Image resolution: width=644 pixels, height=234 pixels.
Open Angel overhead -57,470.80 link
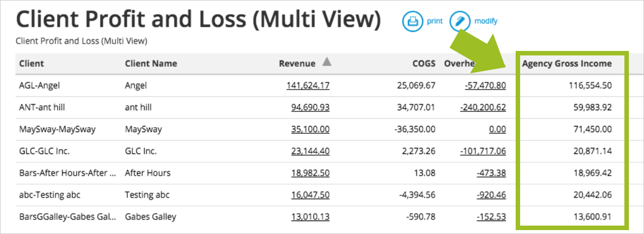[x=485, y=86]
